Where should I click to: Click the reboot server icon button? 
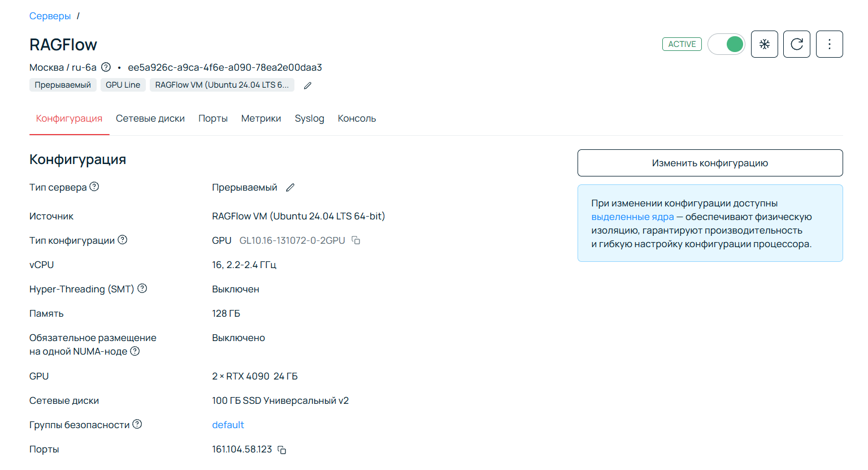[x=797, y=44]
